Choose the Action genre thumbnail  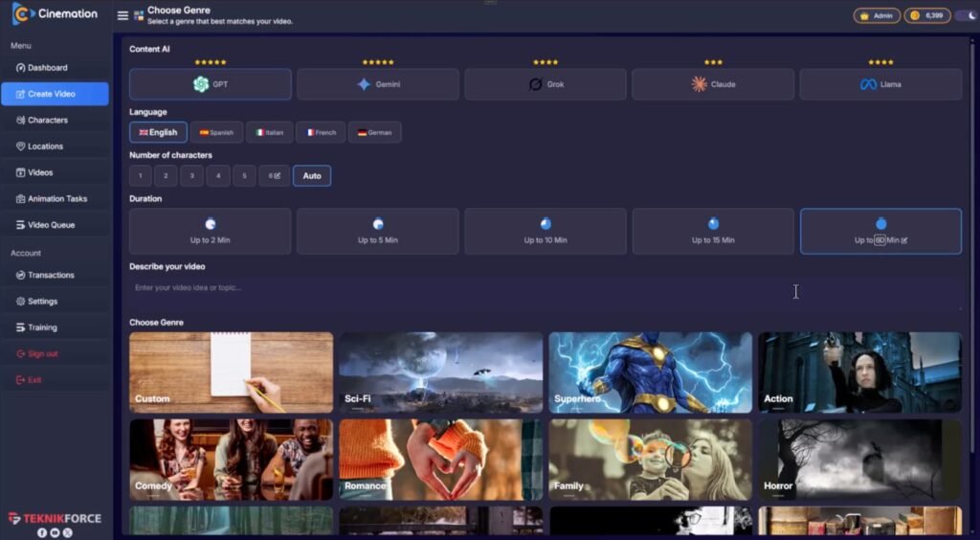860,372
